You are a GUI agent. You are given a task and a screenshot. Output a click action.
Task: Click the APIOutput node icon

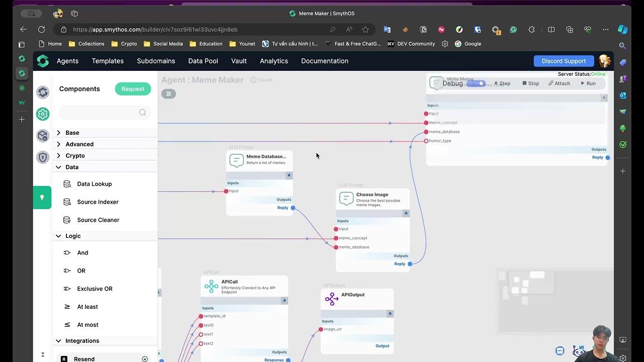click(x=332, y=299)
